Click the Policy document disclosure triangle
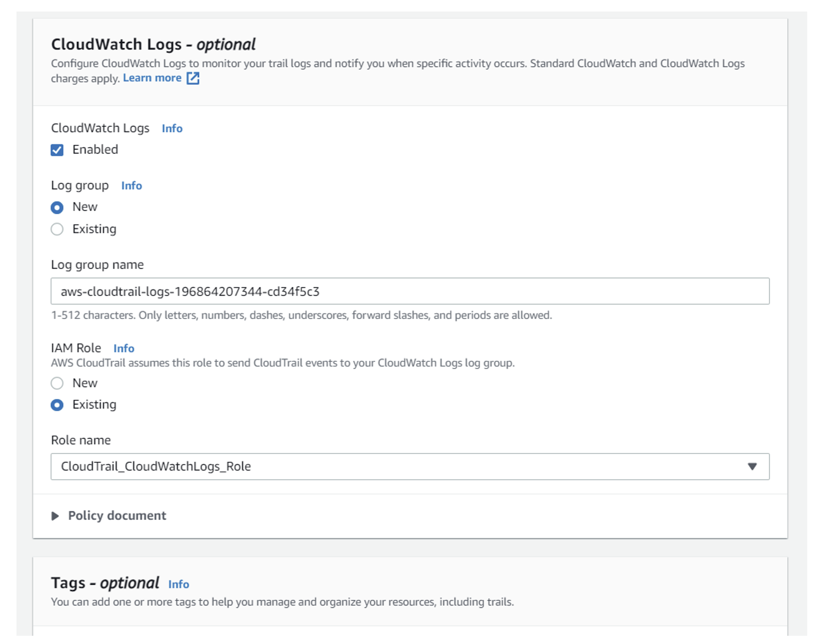 (x=55, y=516)
